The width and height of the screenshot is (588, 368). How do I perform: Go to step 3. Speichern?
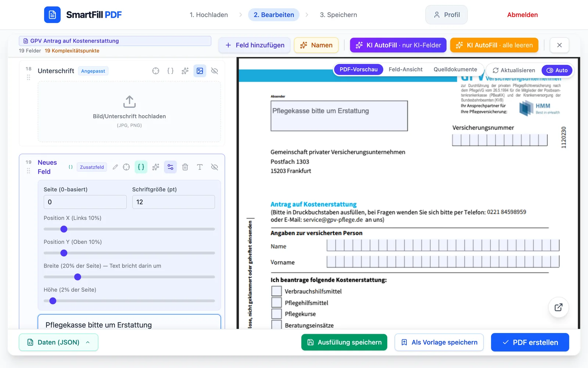[x=338, y=15]
